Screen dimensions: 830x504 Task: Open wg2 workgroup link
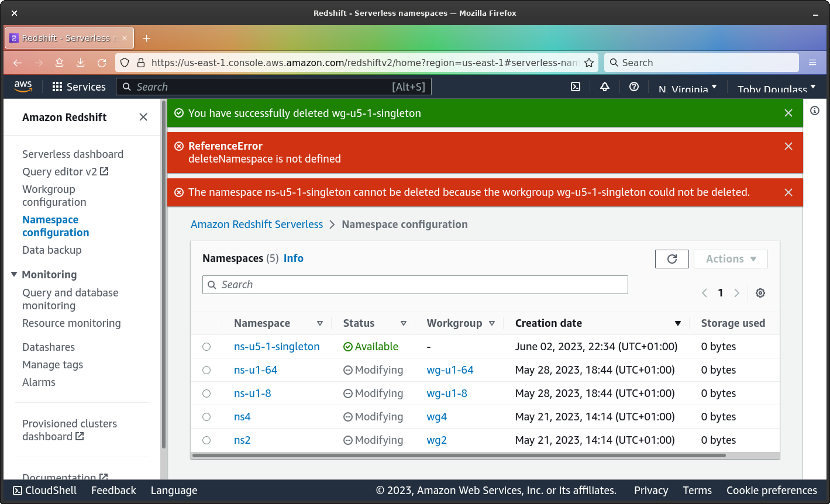click(x=437, y=440)
